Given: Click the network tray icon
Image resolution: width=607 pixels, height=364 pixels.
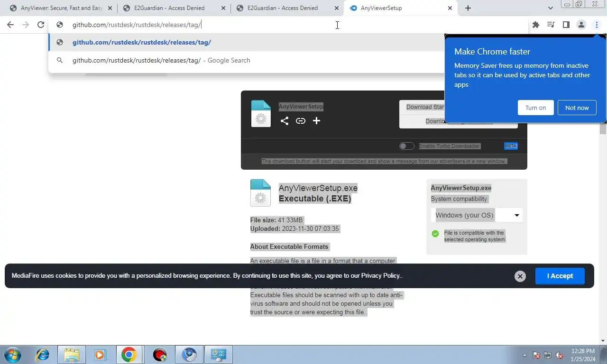Looking at the screenshot, I should coord(548,355).
